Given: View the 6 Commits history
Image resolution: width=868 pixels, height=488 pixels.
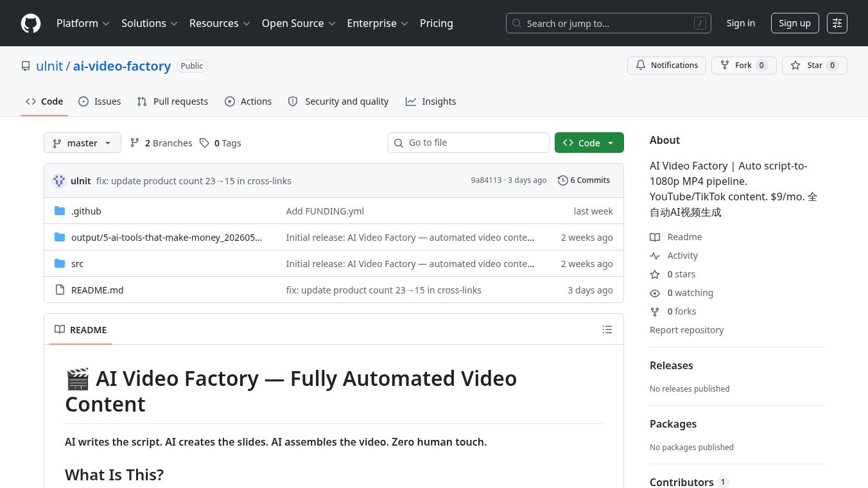Looking at the screenshot, I should click(584, 180).
